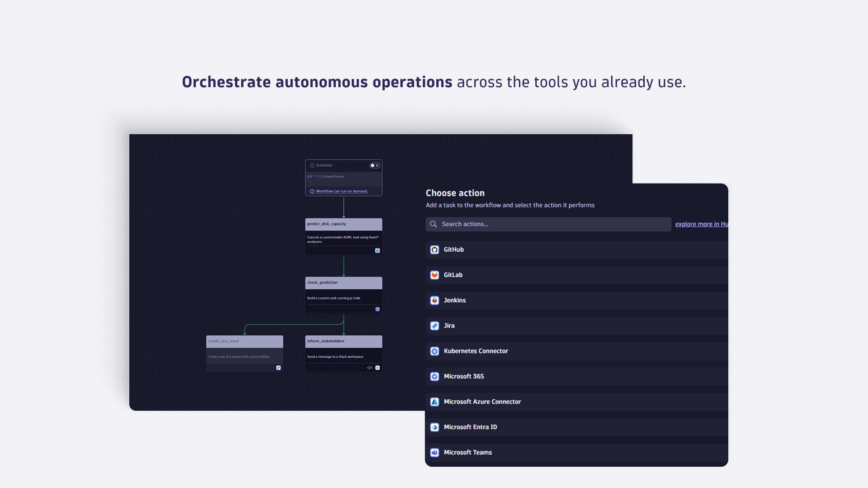
Task: Select the GitHub action icon
Action: (x=434, y=249)
